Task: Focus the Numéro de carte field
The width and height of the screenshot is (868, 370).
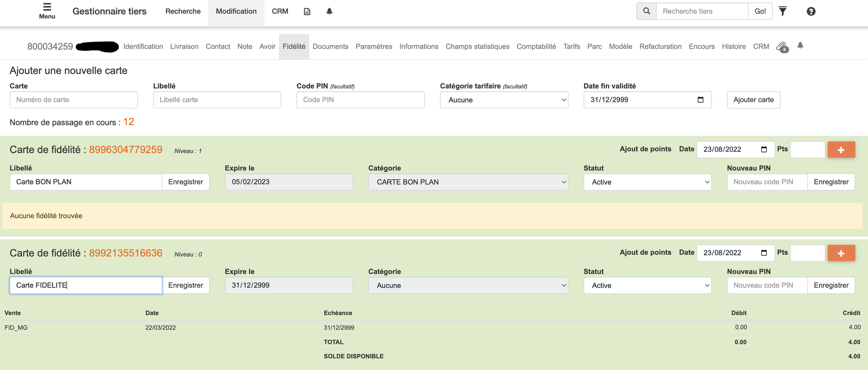Action: pos(74,100)
